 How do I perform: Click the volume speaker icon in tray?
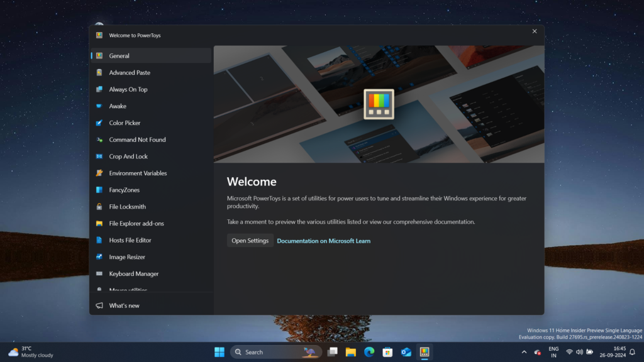tap(579, 352)
